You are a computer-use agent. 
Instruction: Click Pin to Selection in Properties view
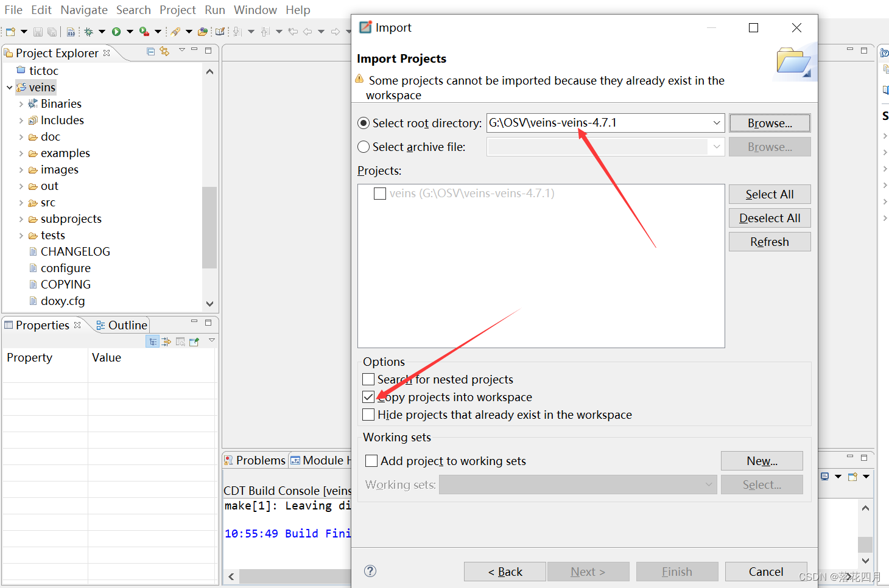(x=194, y=342)
